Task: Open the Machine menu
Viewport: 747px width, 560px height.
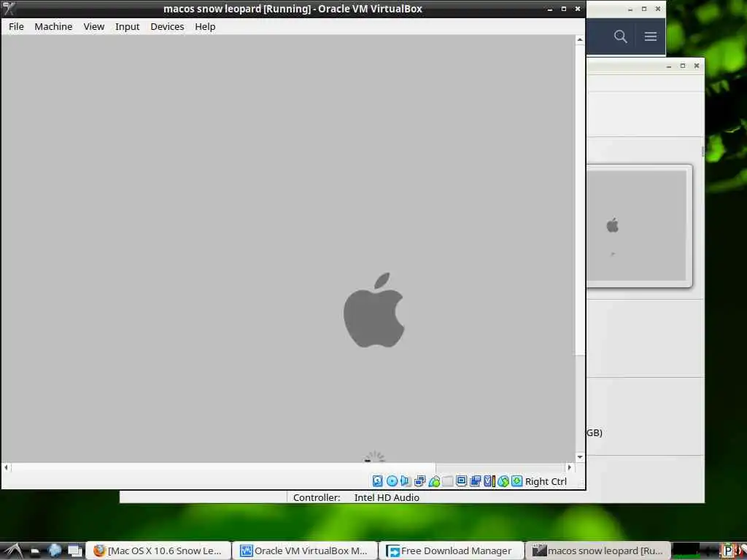Action: tap(53, 27)
